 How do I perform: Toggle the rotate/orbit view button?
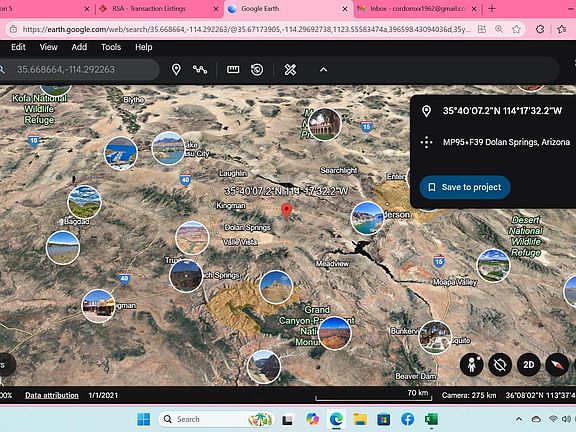(x=500, y=364)
